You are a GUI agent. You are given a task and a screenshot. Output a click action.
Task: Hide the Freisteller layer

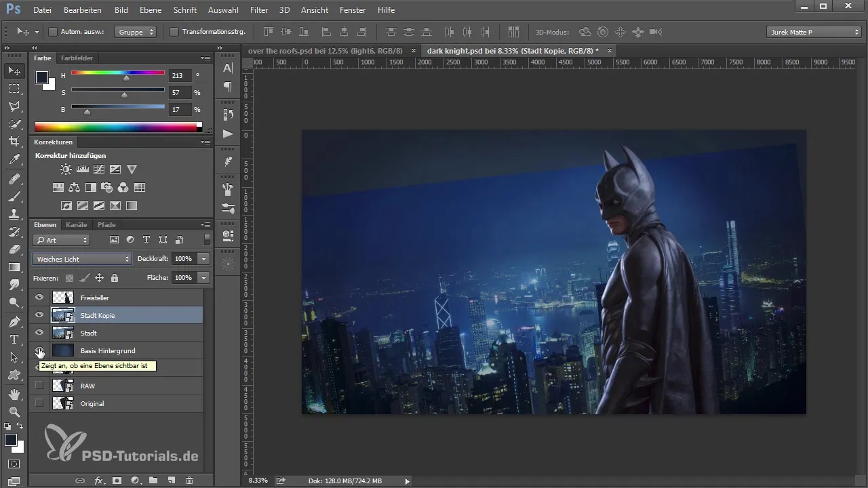[39, 298]
